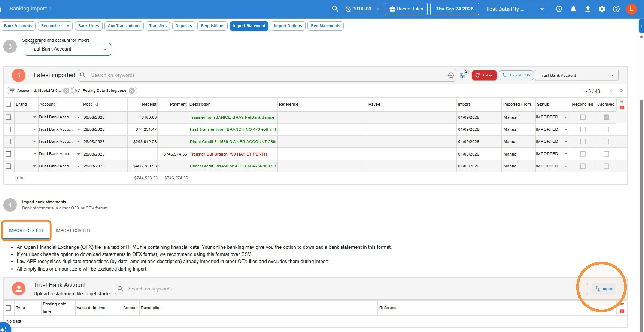The image size is (644, 332).
Task: Select the Direct Credit 381450 MSF PLUM row
Action: [x=9, y=166]
